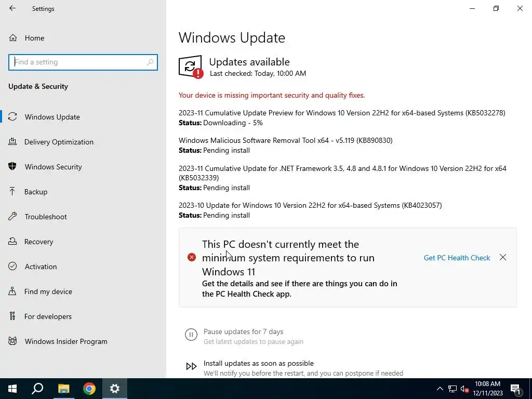Click the Troubleshoot wrench icon
The height and width of the screenshot is (399, 532).
click(x=12, y=217)
